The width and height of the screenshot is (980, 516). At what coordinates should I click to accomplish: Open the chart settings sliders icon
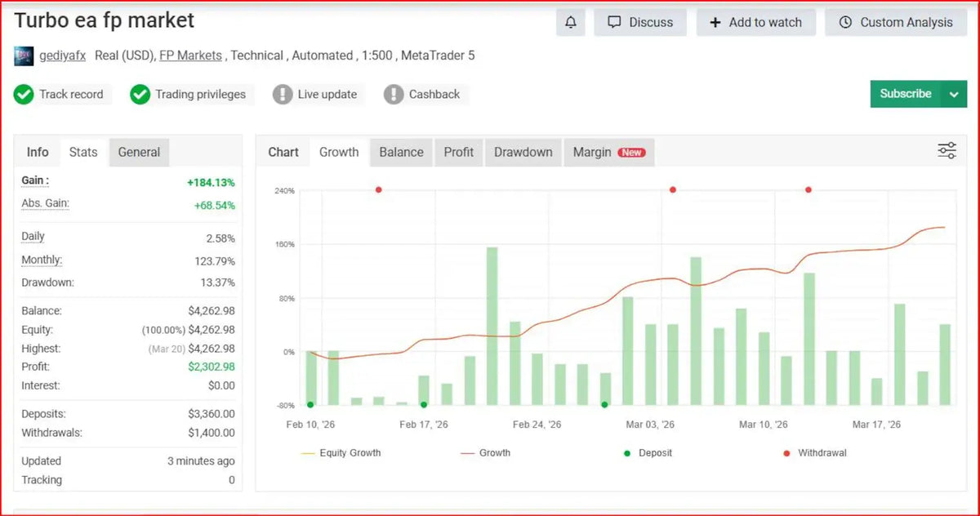(x=947, y=150)
